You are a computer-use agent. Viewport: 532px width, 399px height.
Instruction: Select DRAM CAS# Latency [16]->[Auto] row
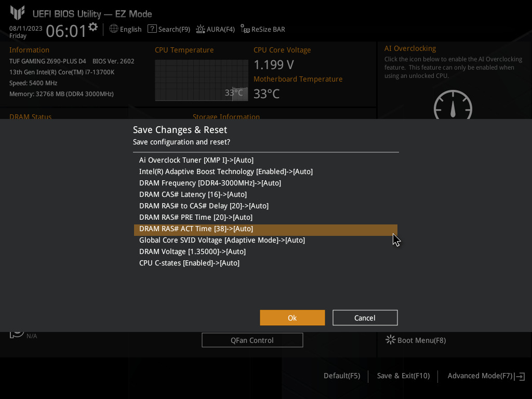pos(265,194)
